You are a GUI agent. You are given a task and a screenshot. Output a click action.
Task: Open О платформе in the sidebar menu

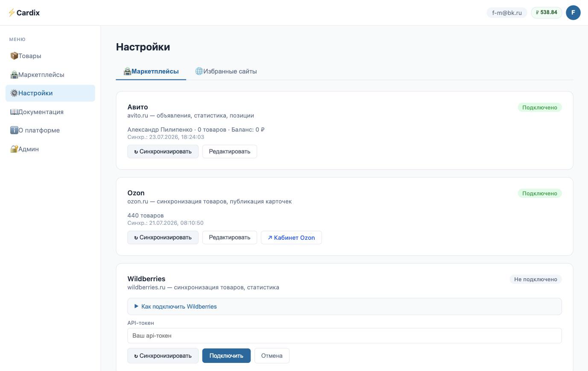pyautogui.click(x=50, y=130)
